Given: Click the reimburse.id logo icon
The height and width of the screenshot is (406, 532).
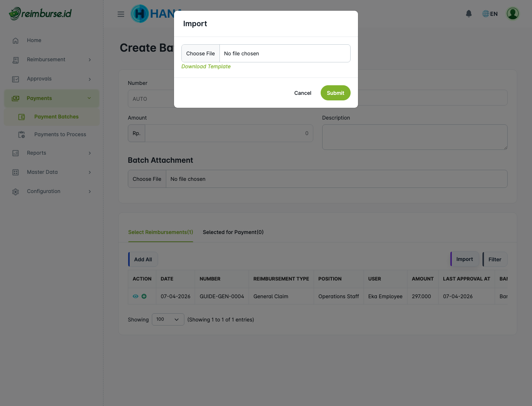Looking at the screenshot, I should 15,13.
